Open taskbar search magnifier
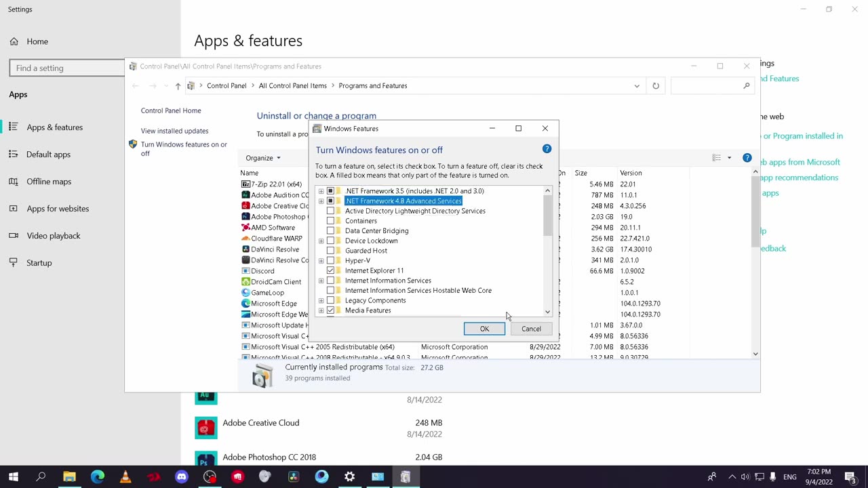Image resolution: width=868 pixels, height=488 pixels. pos(41,477)
